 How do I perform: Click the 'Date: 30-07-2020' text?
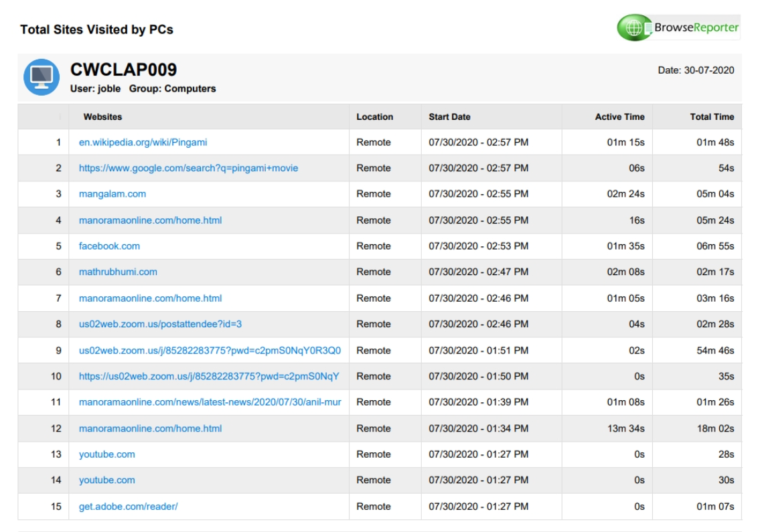point(696,70)
